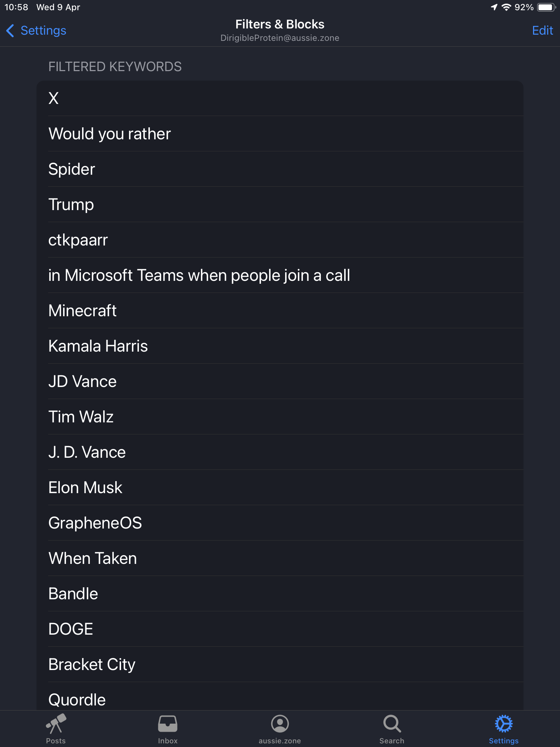Select the Settings gear icon
This screenshot has width=560, height=747.
[x=504, y=724]
